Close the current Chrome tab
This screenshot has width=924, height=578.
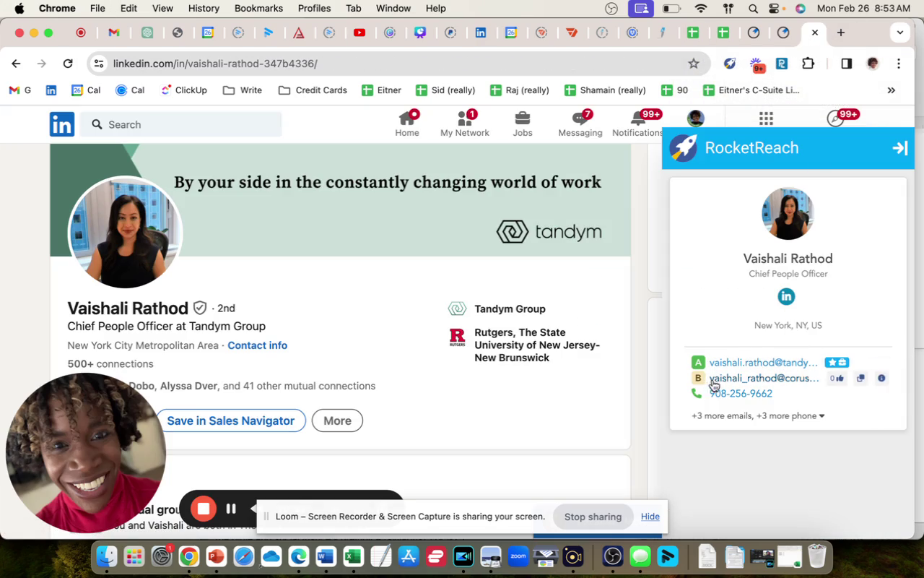815,33
